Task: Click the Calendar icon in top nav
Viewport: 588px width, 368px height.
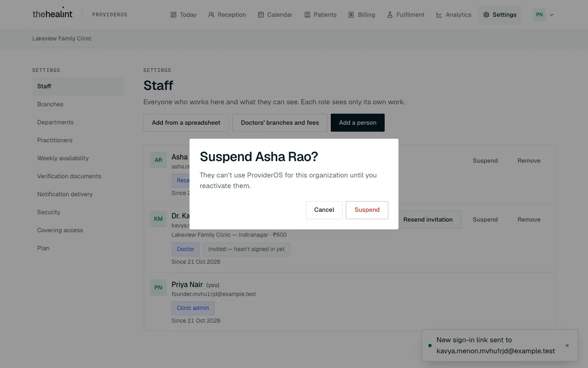Action: pyautogui.click(x=261, y=15)
